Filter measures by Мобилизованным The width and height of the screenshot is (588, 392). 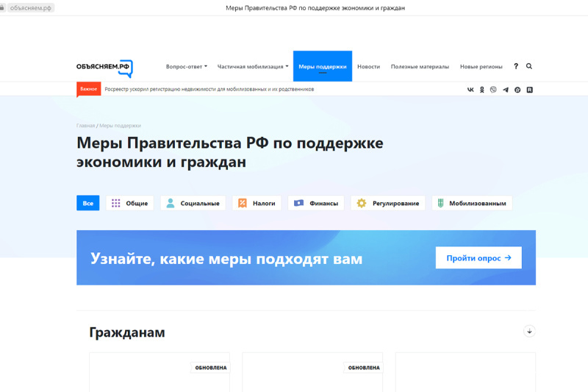472,203
